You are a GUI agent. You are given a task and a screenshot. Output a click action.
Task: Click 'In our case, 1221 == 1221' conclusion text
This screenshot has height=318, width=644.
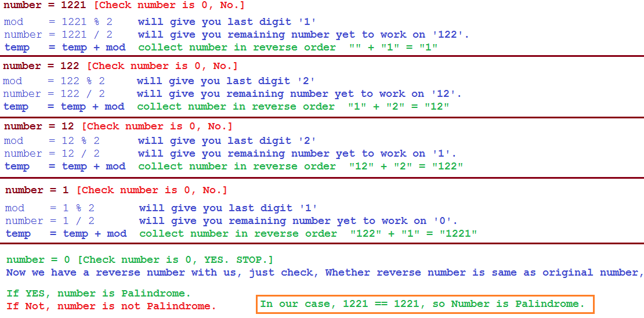pos(422,305)
